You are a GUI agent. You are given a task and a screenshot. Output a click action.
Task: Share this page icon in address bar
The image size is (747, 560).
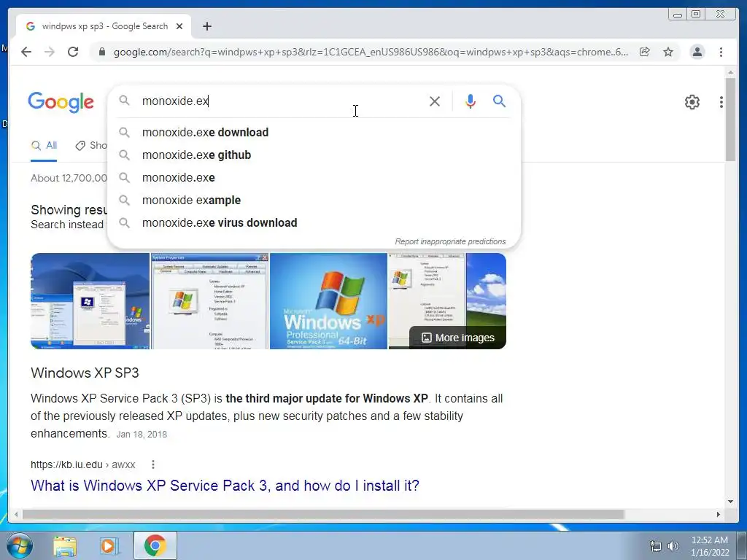coord(645,52)
